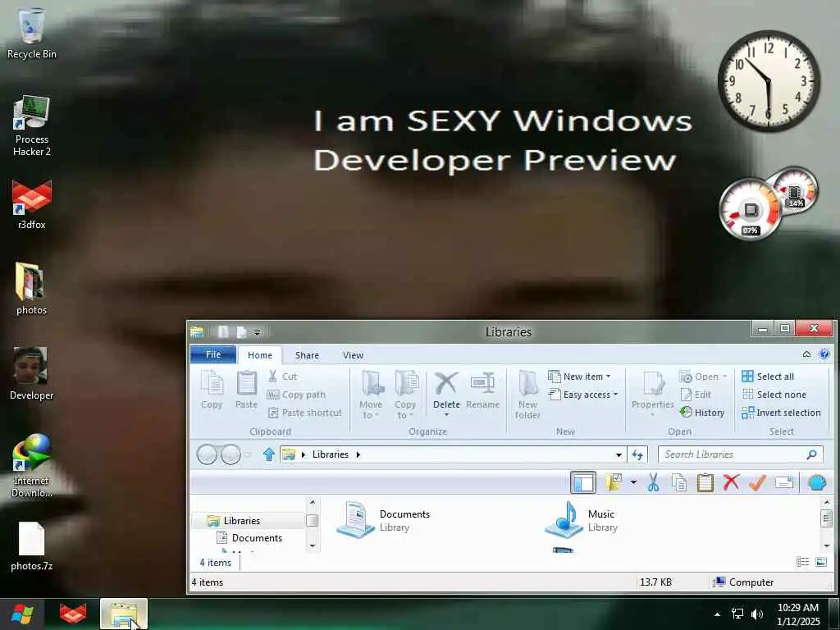Click Cut in the Clipboard group
This screenshot has width=840, height=630.
[282, 377]
